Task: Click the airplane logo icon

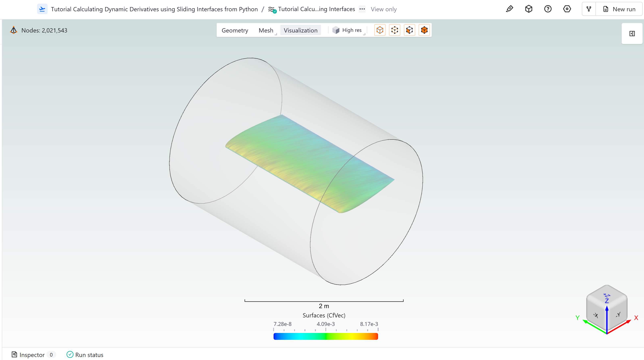Action: pos(42,9)
